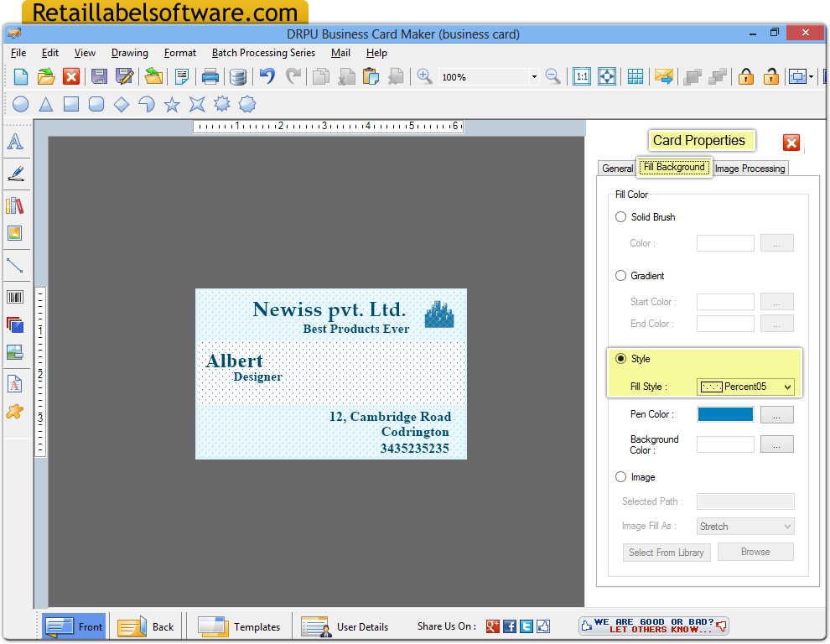This screenshot has height=644, width=830.
Task: Open the Templates panel
Action: (239, 627)
